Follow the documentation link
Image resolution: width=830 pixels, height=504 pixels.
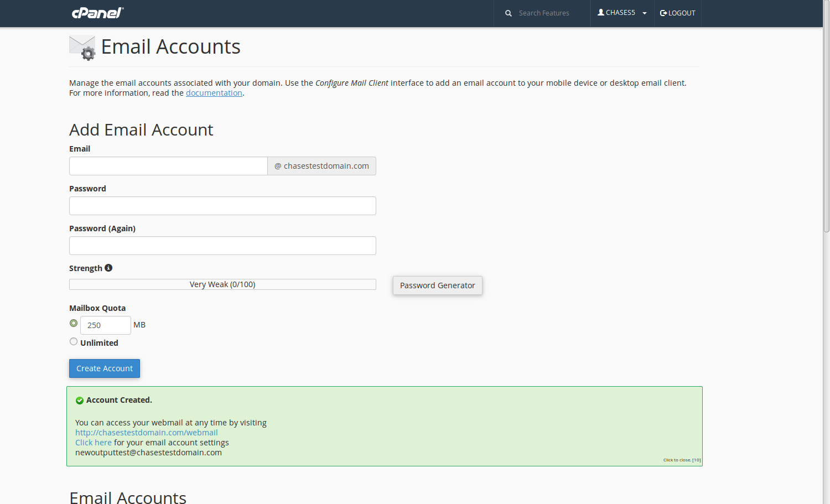tap(214, 93)
